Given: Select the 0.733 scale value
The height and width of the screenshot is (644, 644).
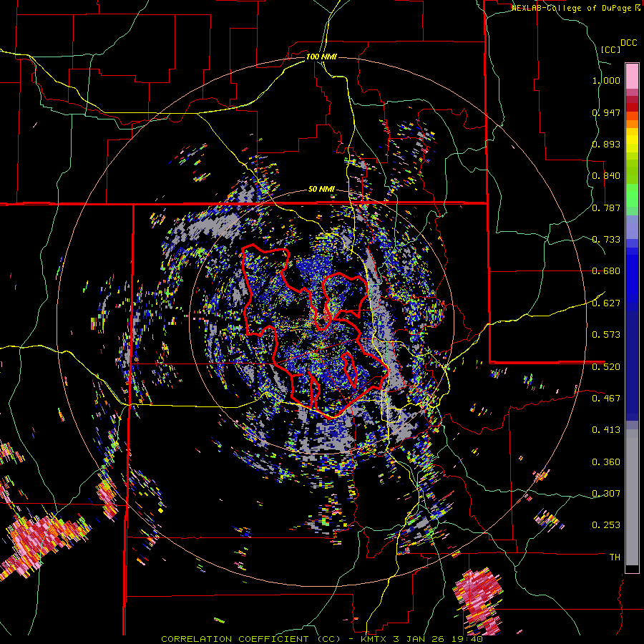Looking at the screenshot, I should point(606,240).
